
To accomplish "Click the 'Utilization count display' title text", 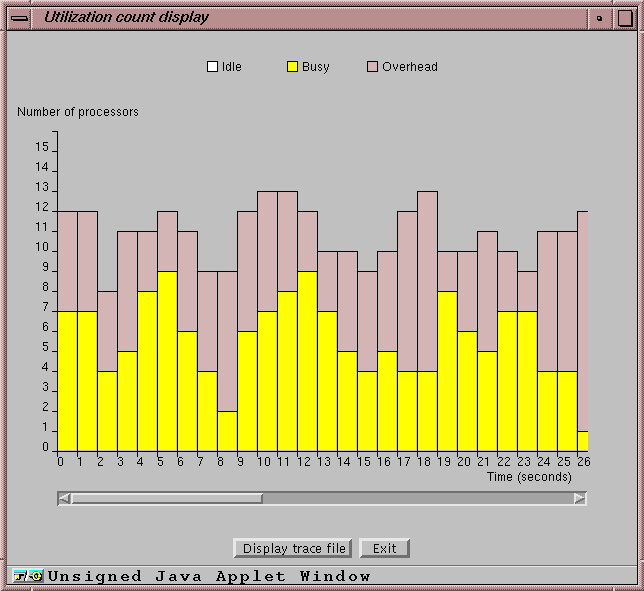I will (126, 17).
